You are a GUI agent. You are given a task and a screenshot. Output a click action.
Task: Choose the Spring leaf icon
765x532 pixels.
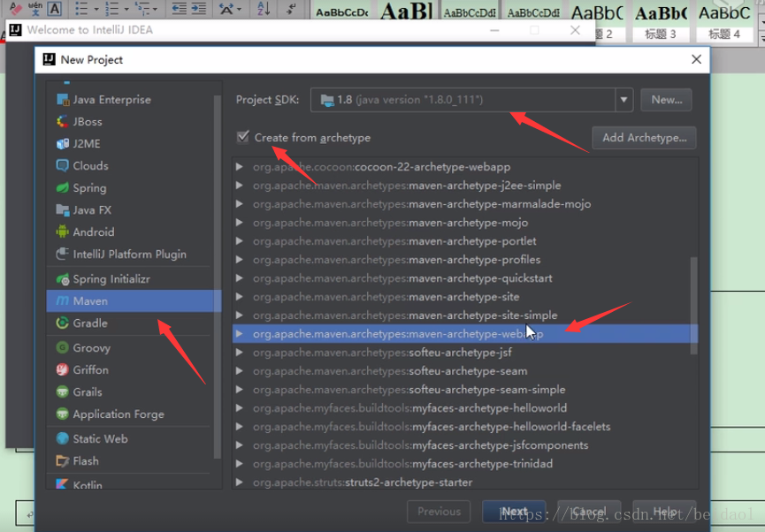tap(63, 187)
